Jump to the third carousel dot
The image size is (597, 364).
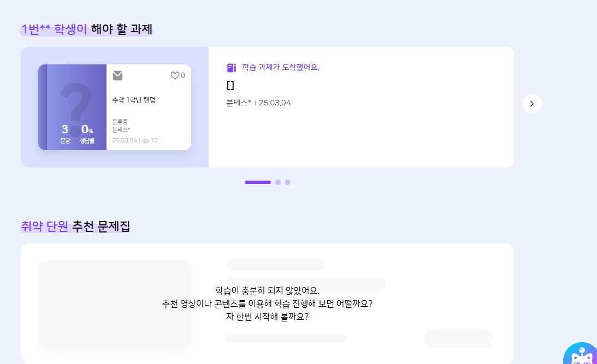coord(287,182)
